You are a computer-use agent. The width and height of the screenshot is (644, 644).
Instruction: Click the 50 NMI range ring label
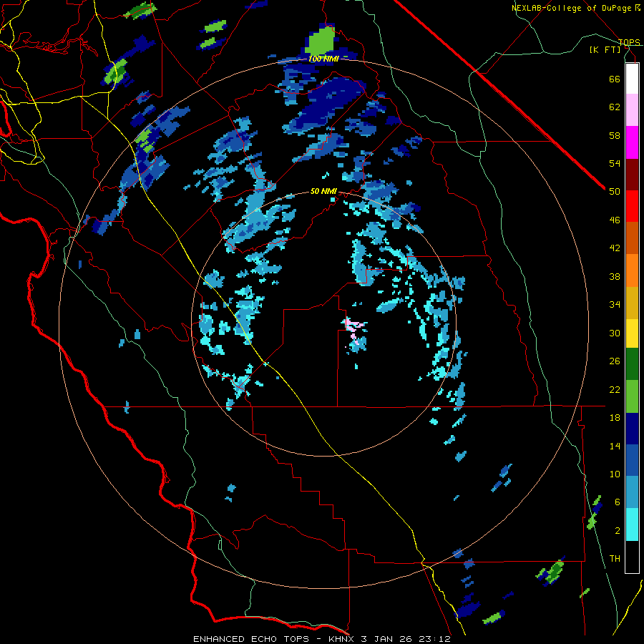(x=323, y=191)
